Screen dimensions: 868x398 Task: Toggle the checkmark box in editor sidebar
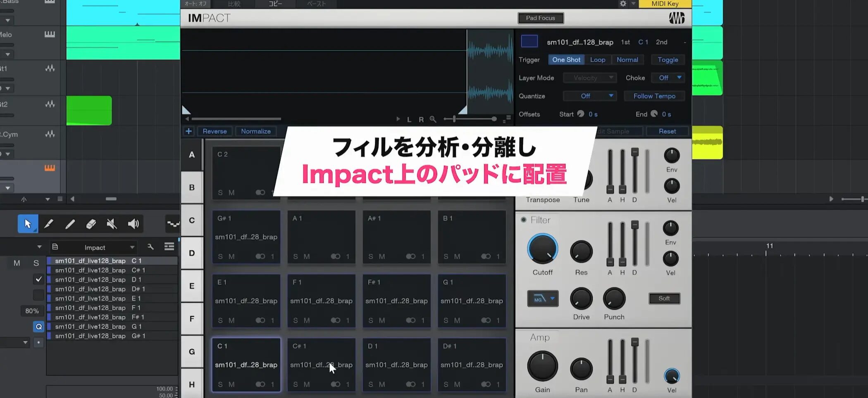pyautogui.click(x=38, y=280)
